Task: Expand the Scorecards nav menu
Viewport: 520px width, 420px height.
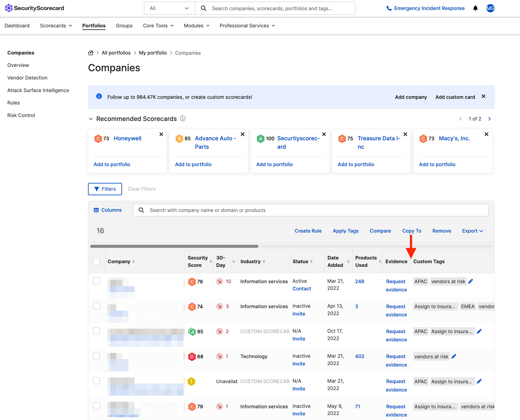Action: [x=56, y=26]
